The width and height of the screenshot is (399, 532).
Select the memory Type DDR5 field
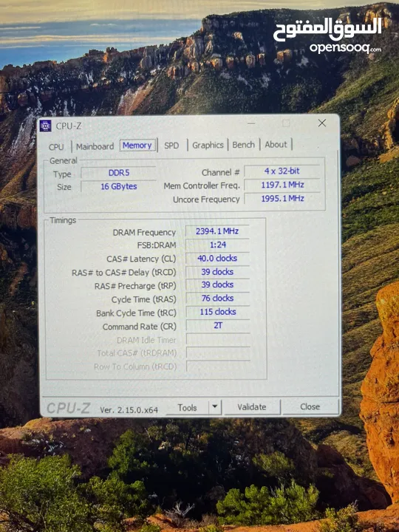118,173
